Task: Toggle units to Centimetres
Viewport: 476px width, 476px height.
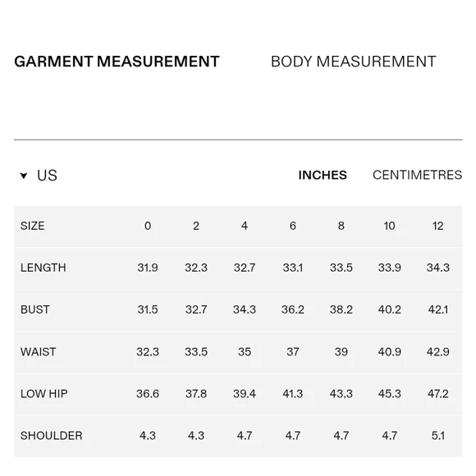Action: point(418,175)
